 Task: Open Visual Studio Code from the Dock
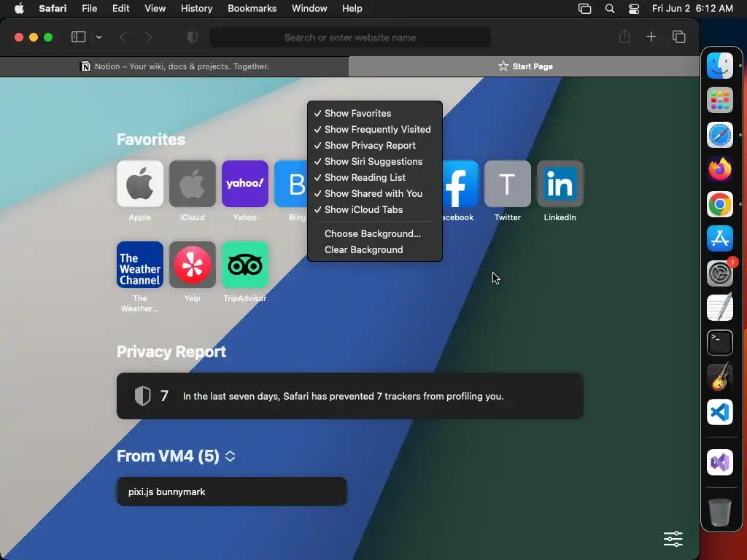[720, 412]
